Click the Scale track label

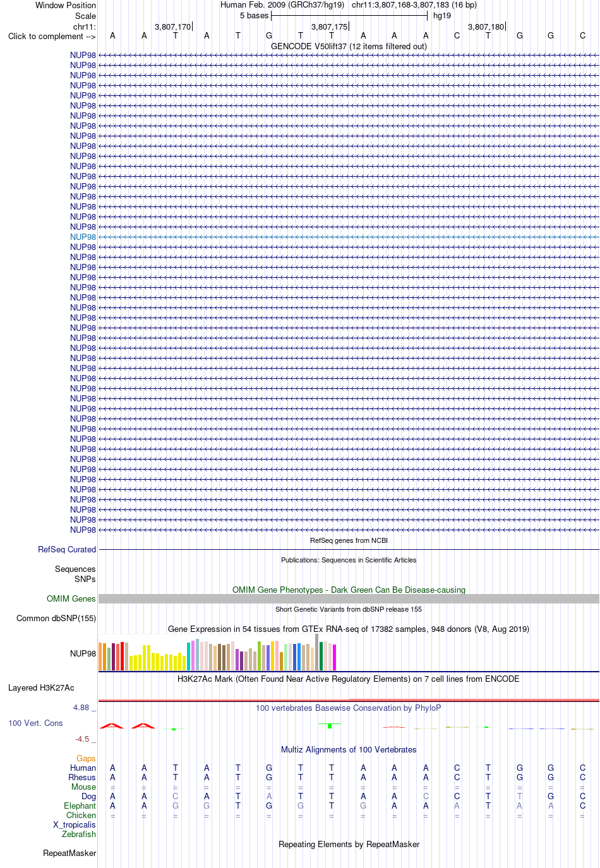[85, 16]
